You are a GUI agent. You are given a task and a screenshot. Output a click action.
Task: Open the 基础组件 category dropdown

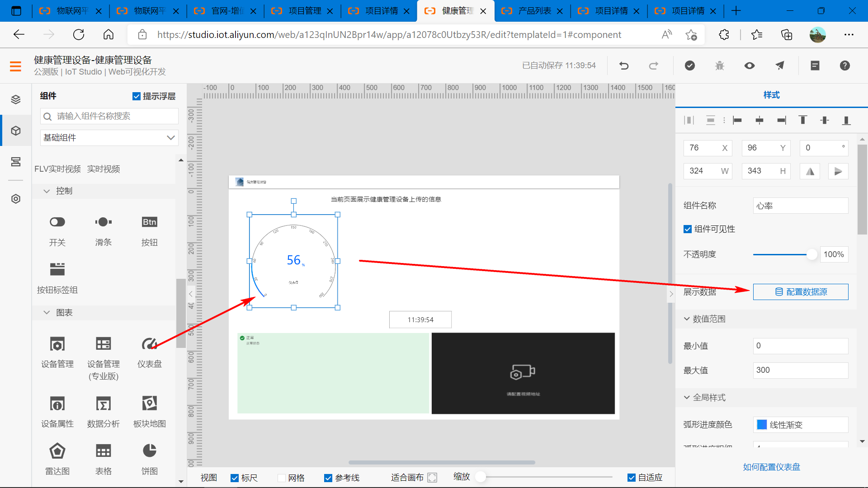[109, 138]
